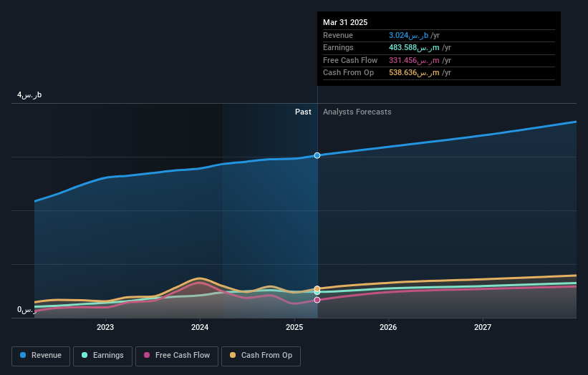Click the 2025 x-axis label
The width and height of the screenshot is (588, 375).
coord(294,328)
